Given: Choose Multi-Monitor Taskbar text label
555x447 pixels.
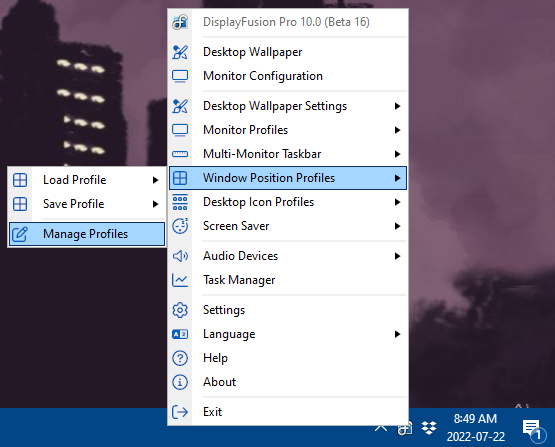Looking at the screenshot, I should [x=262, y=154].
